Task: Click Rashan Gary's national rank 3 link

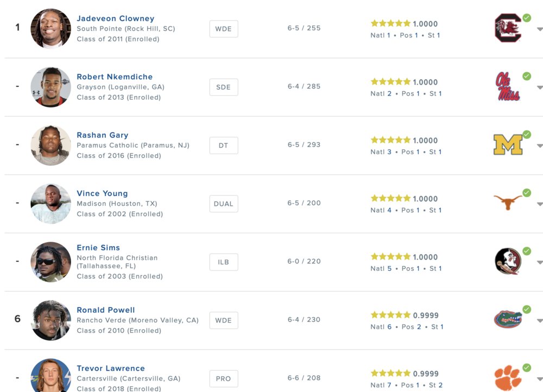Action: click(389, 152)
